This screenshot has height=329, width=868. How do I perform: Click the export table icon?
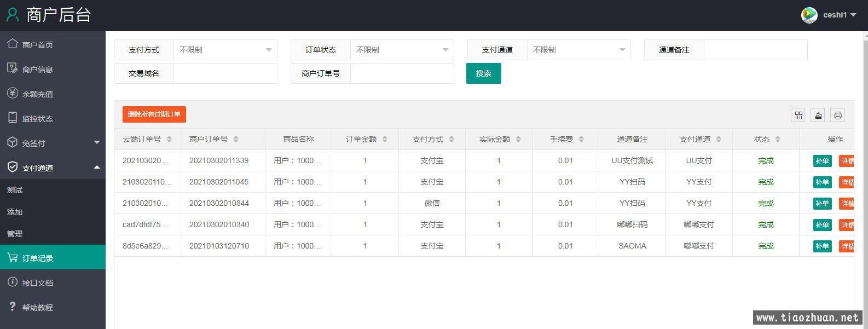pyautogui.click(x=818, y=115)
